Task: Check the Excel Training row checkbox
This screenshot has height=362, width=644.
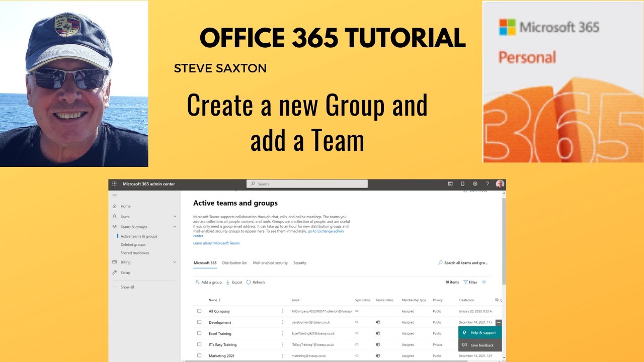Action: pyautogui.click(x=199, y=333)
